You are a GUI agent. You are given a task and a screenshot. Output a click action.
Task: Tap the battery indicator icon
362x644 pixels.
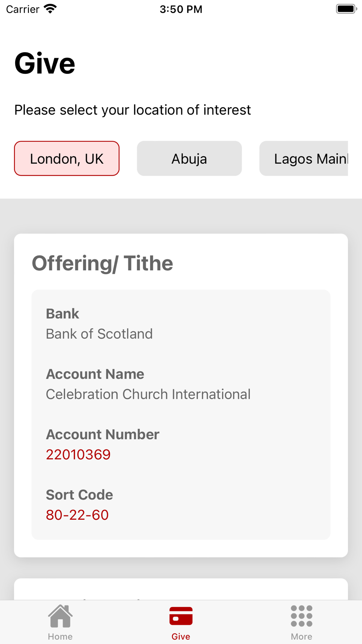click(x=346, y=9)
